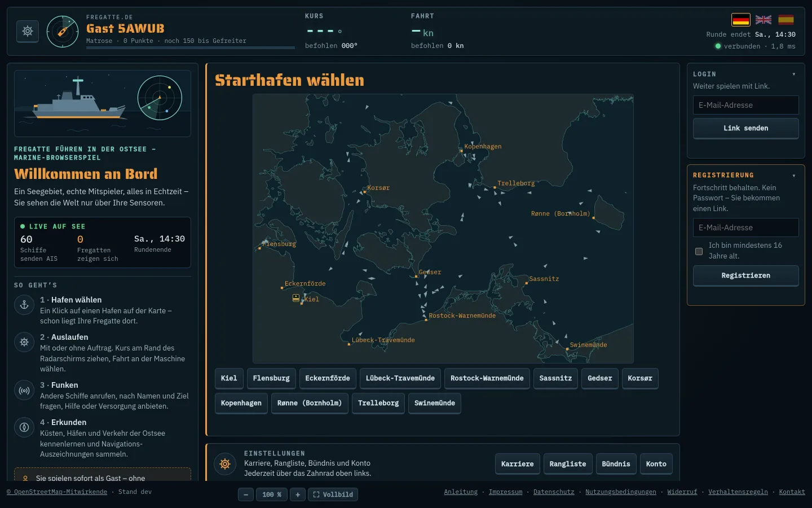Tick the 16 years age checkbox

point(699,251)
